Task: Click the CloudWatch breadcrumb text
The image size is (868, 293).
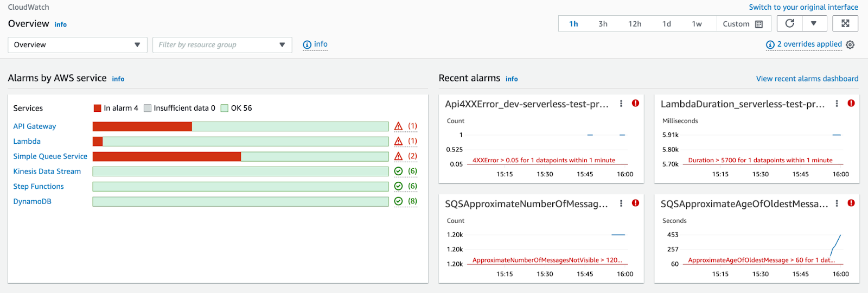Action: pyautogui.click(x=29, y=7)
